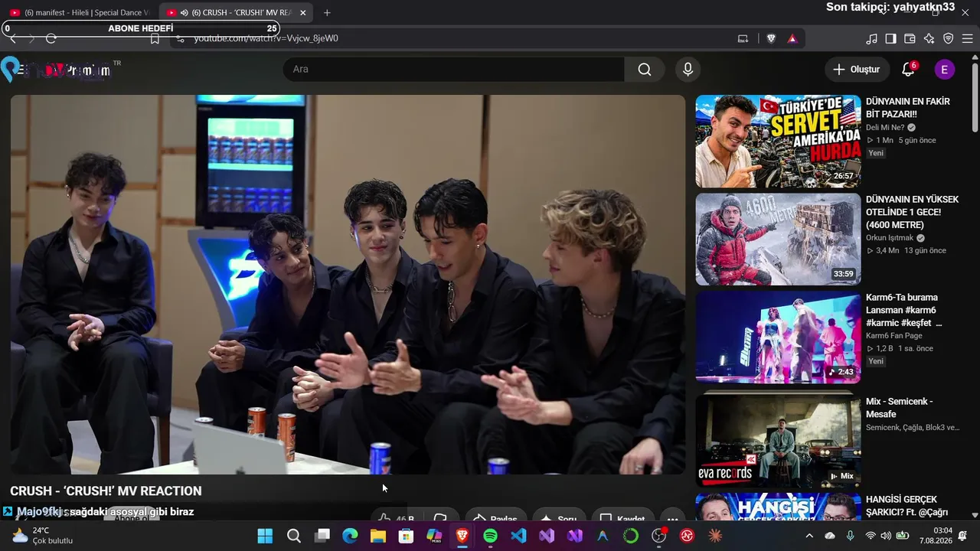Open Leo AI assistant icon

[929, 38]
